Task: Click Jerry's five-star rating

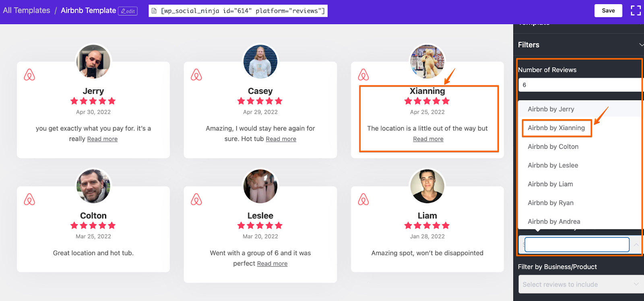Action: (93, 101)
